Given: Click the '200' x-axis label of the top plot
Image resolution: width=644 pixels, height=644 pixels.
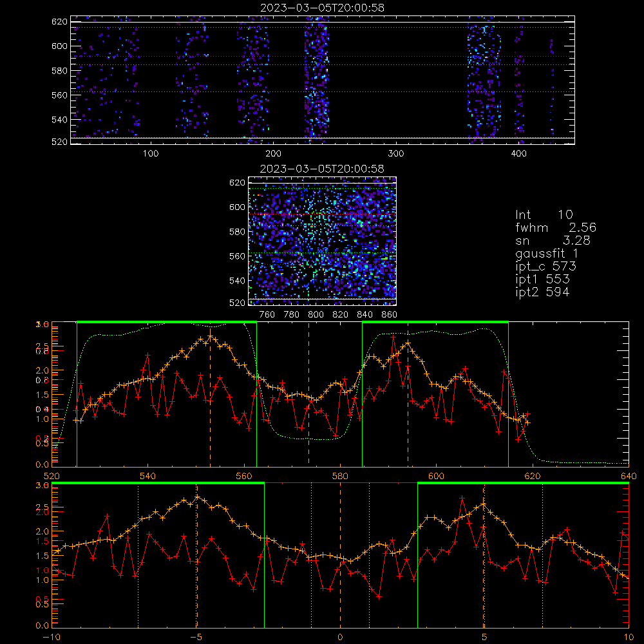Looking at the screenshot, I should (x=273, y=154).
